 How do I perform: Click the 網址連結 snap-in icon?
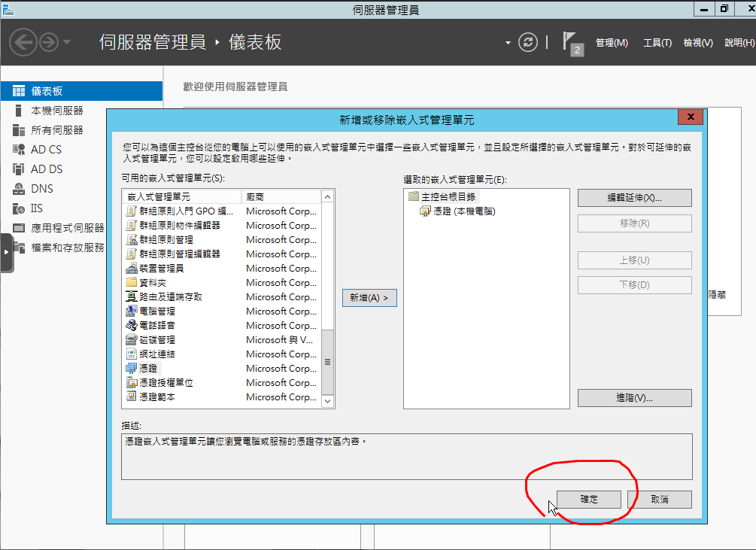pyautogui.click(x=131, y=354)
